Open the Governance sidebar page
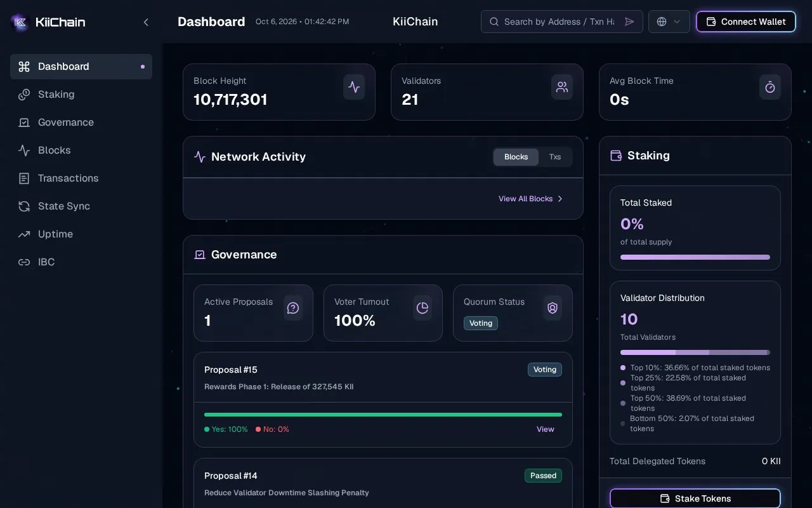 [x=81, y=123]
